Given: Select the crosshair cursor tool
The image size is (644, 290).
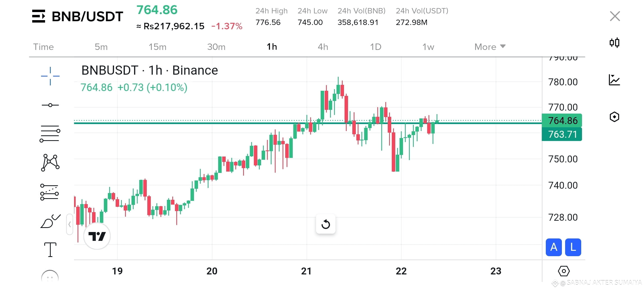Looking at the screenshot, I should (x=50, y=76).
